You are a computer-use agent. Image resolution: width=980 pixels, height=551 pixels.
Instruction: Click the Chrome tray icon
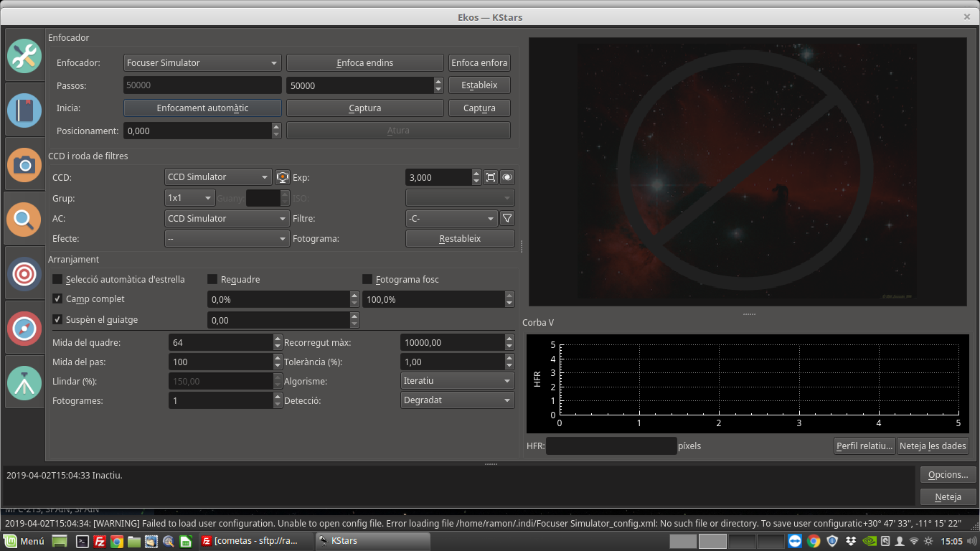(814, 541)
